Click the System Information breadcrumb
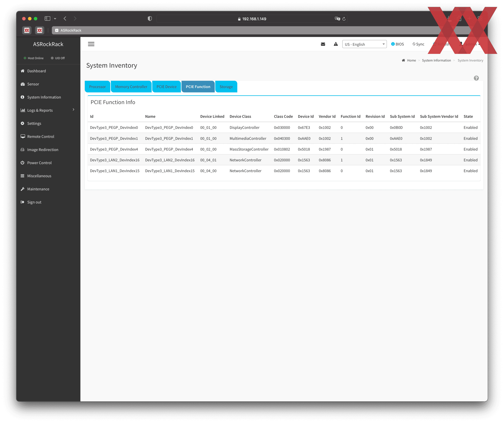This screenshot has width=504, height=423. pyautogui.click(x=436, y=60)
